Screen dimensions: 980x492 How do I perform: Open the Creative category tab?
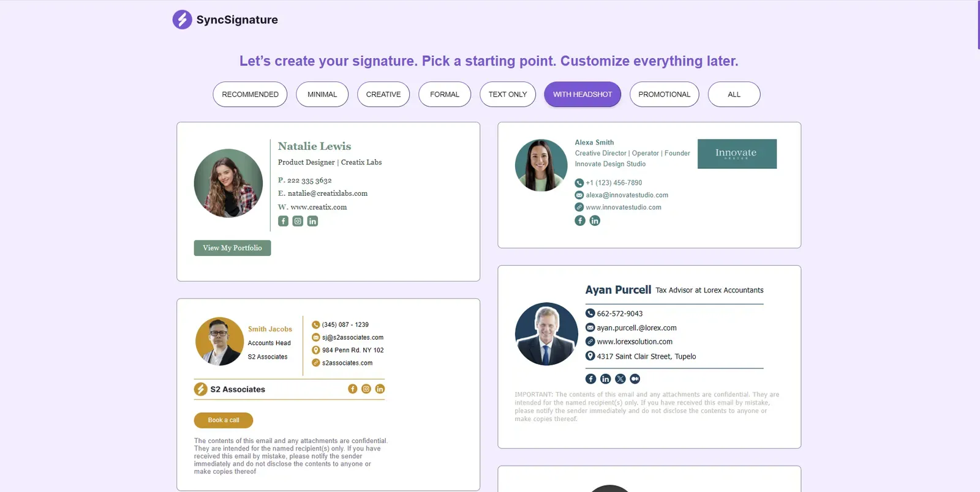click(x=383, y=94)
